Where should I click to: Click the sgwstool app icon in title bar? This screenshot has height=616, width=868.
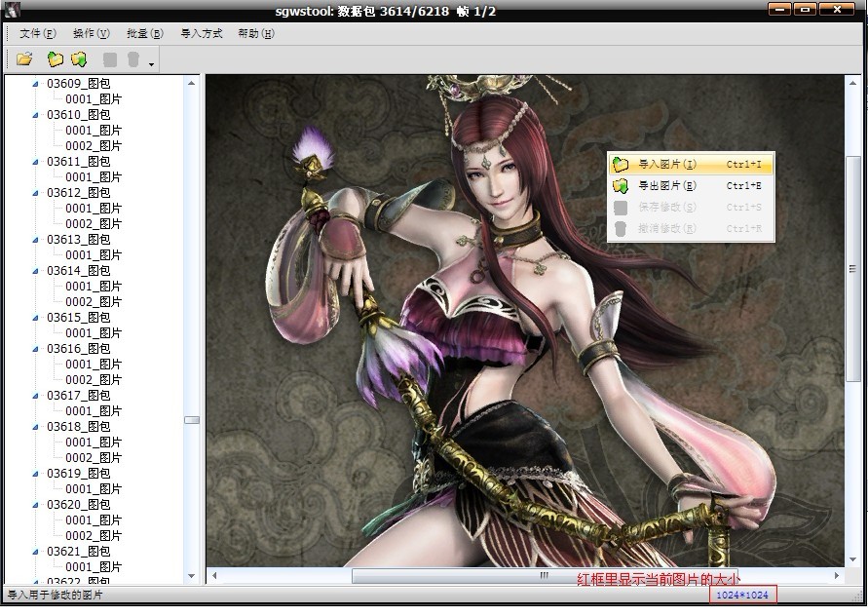[12, 11]
